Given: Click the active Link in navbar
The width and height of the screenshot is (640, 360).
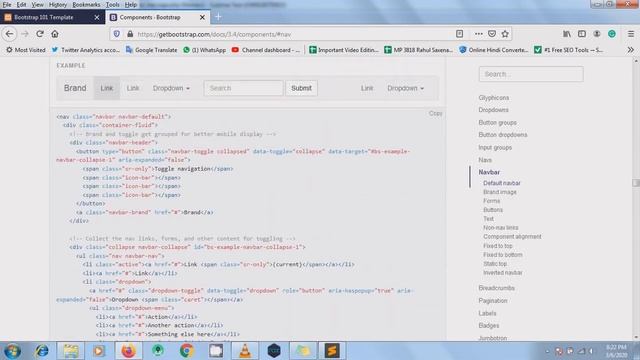Looking at the screenshot, I should click(107, 88).
